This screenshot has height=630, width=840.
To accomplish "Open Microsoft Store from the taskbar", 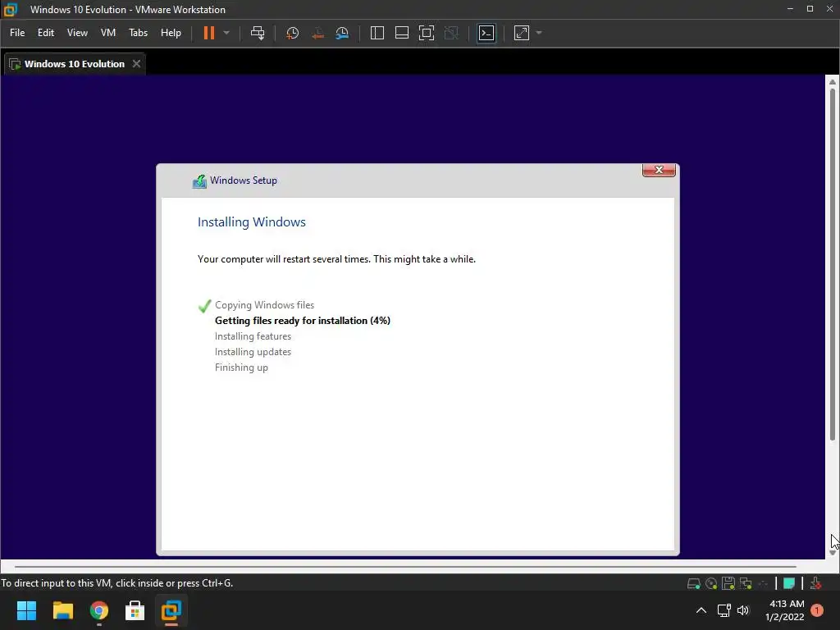I will [135, 610].
